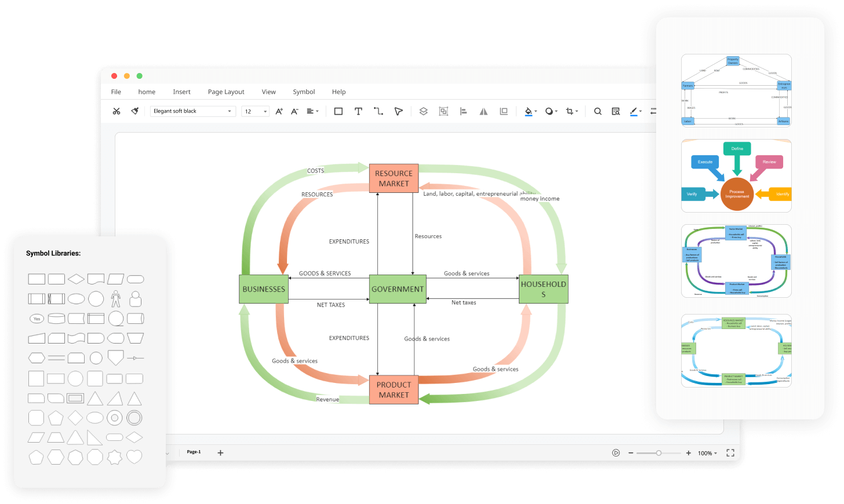Pick the cylinder database symbol
This screenshot has width=844, height=504.
pyautogui.click(x=56, y=319)
